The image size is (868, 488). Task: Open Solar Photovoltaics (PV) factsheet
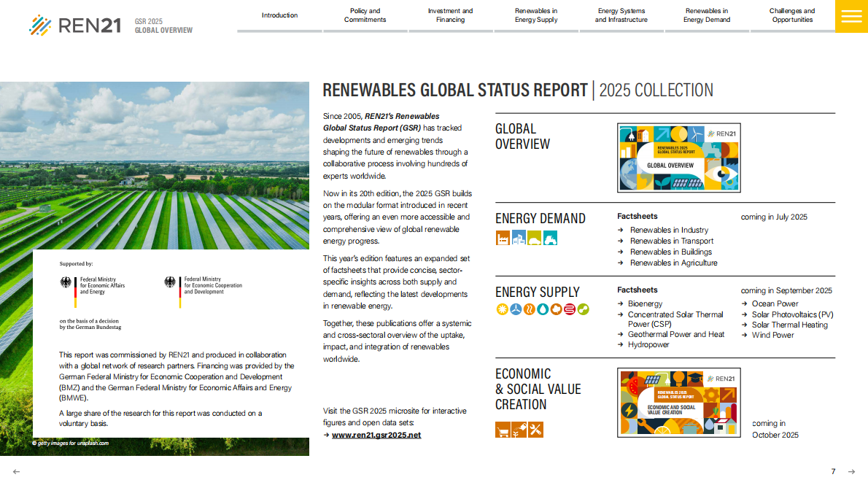point(792,315)
